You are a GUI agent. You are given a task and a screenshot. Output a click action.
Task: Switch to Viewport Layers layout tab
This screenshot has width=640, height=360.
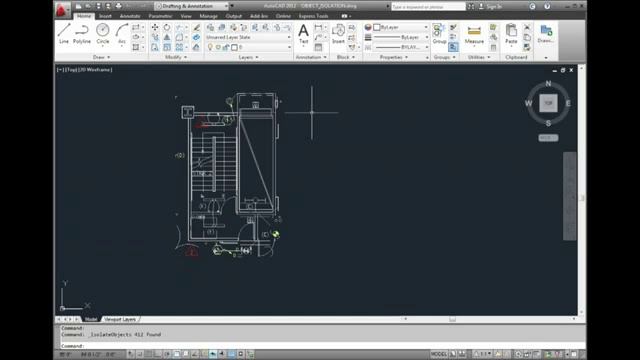point(120,319)
